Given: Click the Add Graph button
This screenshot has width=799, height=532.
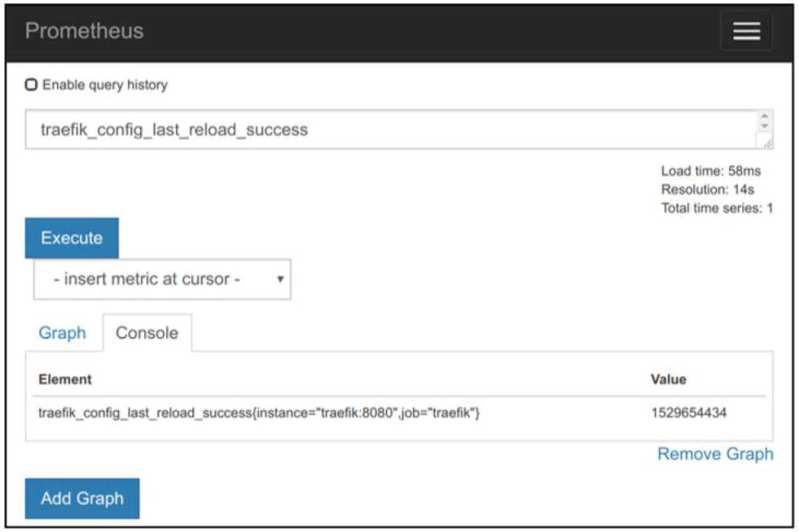Looking at the screenshot, I should [x=82, y=498].
